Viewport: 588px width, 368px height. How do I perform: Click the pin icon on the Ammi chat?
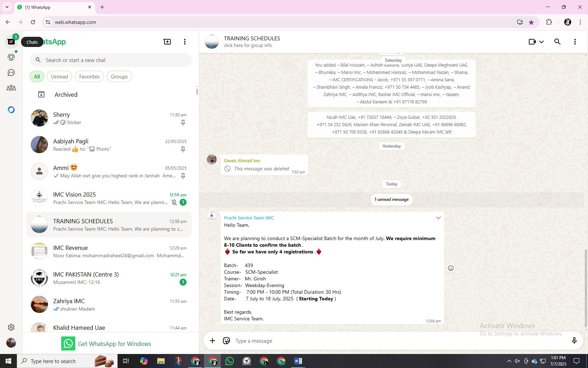click(x=183, y=176)
